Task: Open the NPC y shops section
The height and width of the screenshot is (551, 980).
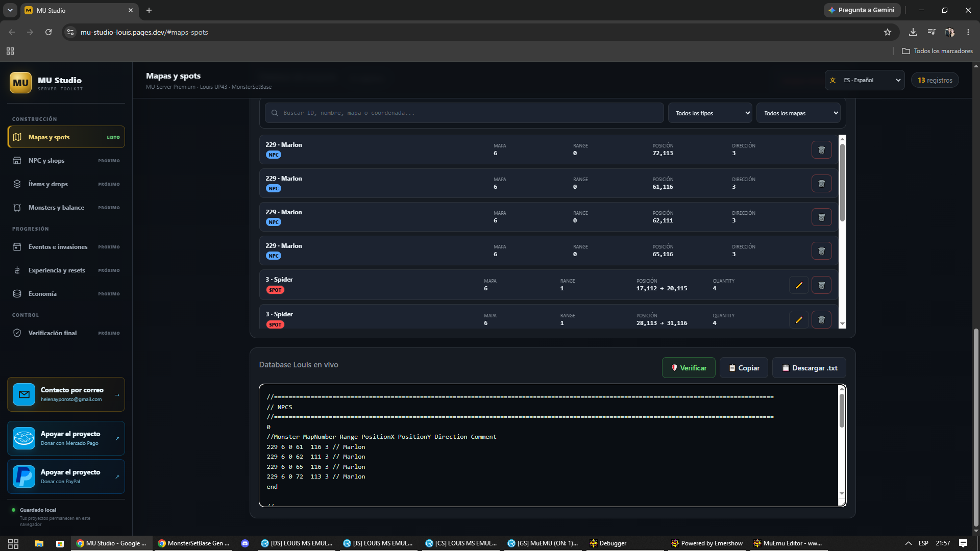Action: pos(66,161)
